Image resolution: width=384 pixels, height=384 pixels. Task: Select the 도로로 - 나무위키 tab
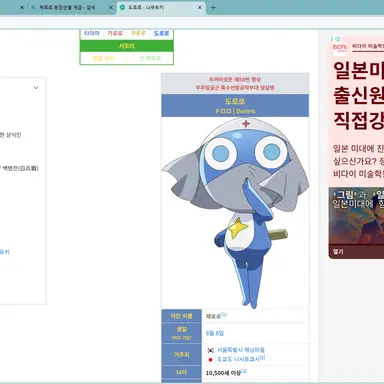161,7
